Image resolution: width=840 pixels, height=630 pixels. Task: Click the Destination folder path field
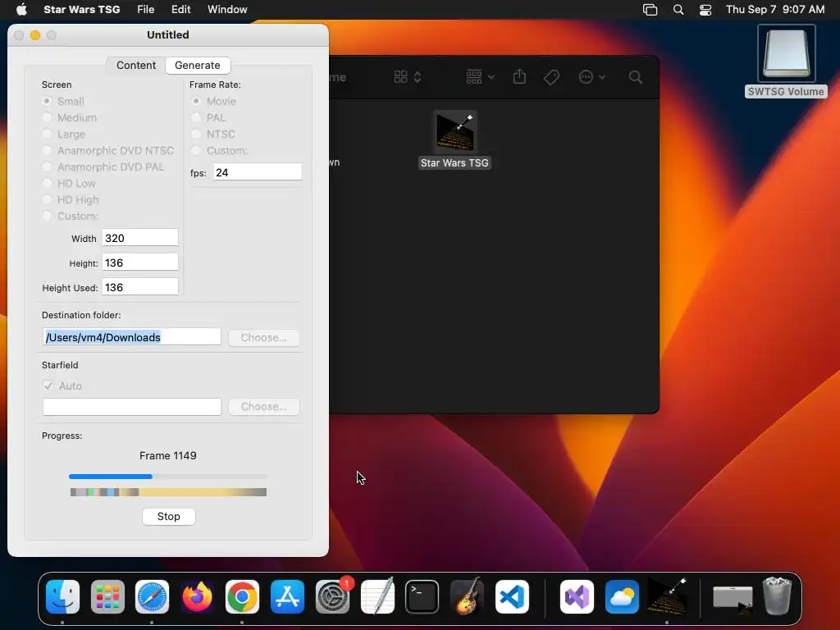pyautogui.click(x=132, y=337)
